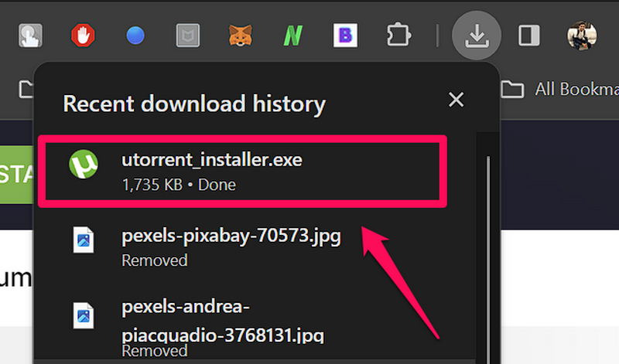Click the uTorrent installer file icon
Screen dimensions: 619x364
pyautogui.click(x=84, y=164)
